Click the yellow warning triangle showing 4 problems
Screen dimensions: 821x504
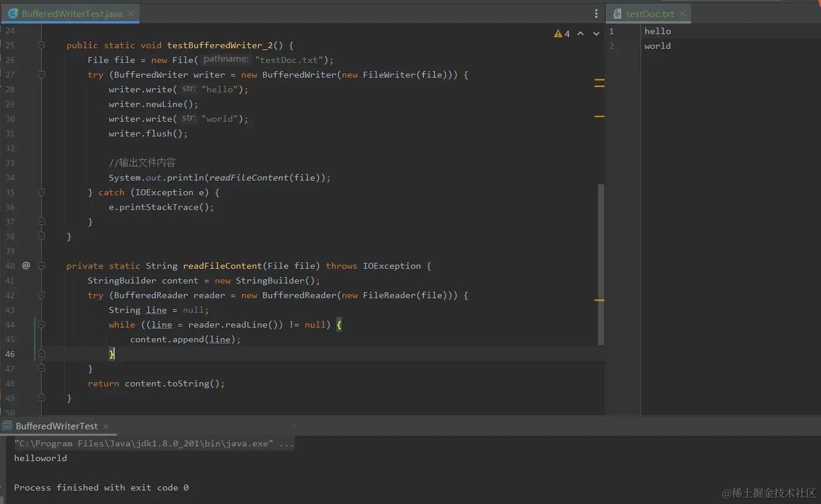point(558,34)
